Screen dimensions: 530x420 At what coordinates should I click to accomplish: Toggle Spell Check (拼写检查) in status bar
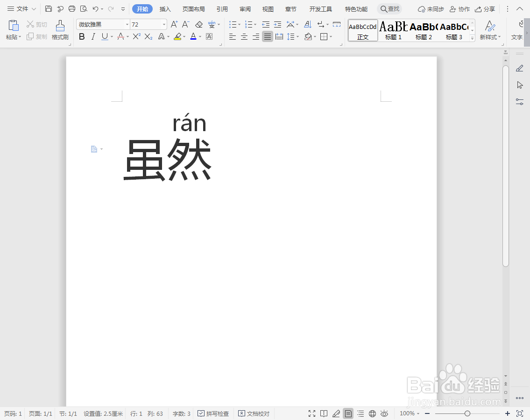[x=213, y=413]
